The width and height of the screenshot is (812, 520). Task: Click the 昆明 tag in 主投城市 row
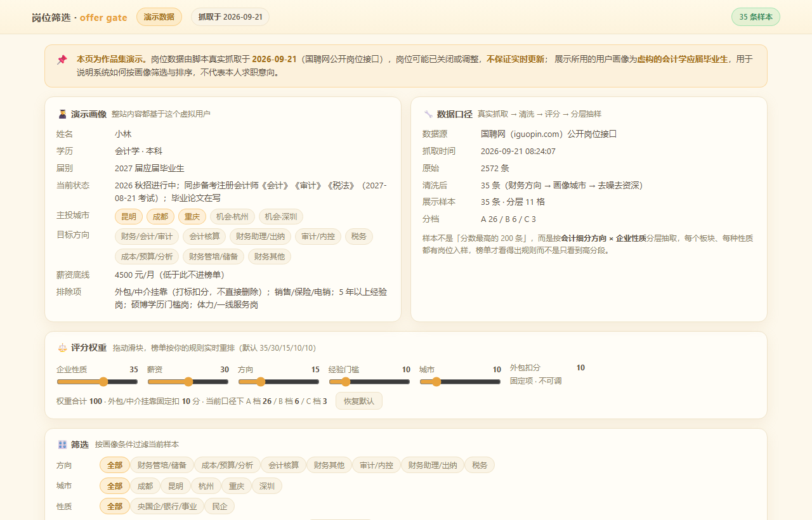[x=129, y=216]
